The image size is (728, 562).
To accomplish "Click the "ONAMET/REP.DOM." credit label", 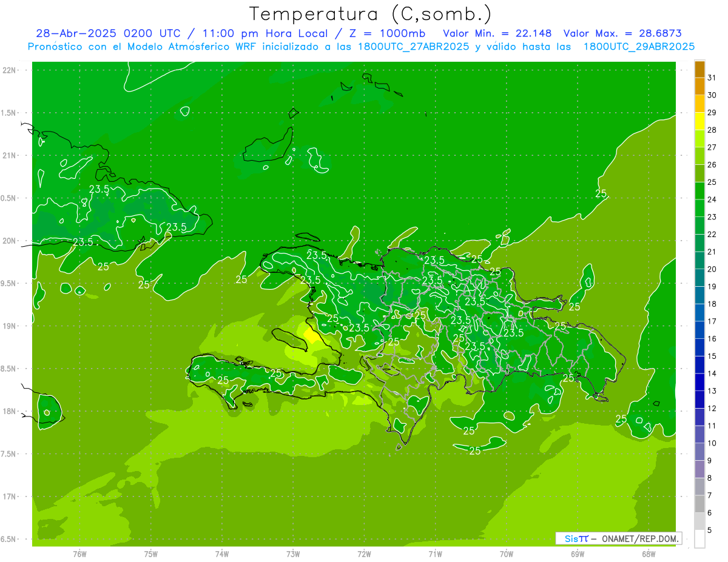I will pos(641,538).
